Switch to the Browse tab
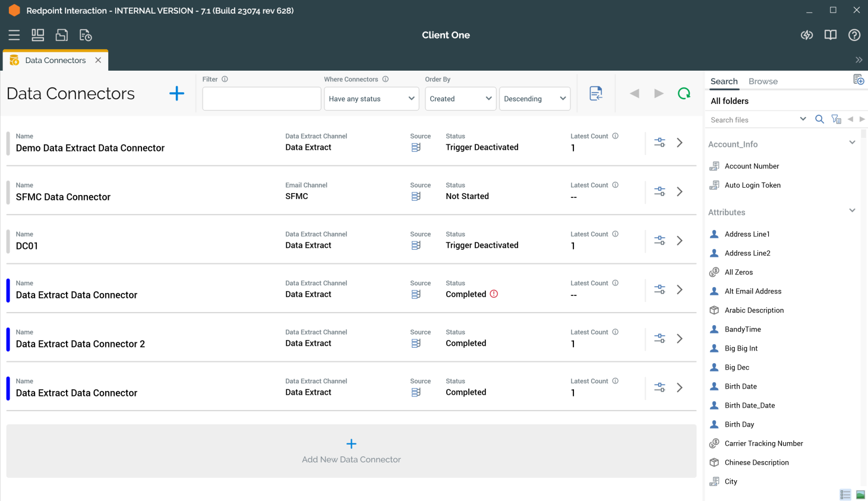 [763, 81]
